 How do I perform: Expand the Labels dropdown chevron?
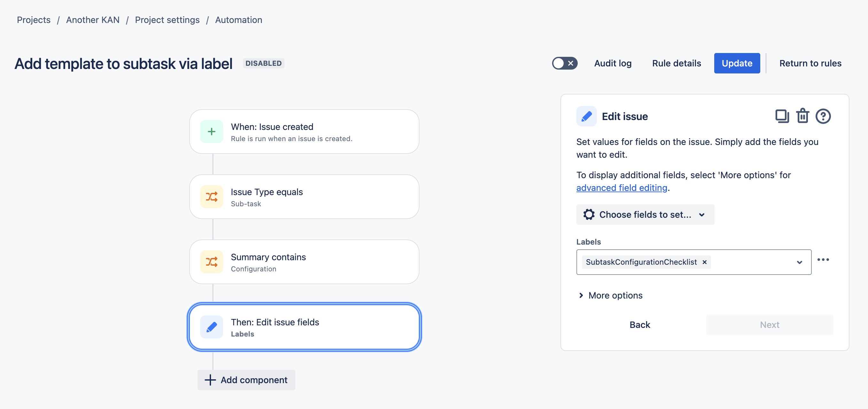tap(799, 262)
